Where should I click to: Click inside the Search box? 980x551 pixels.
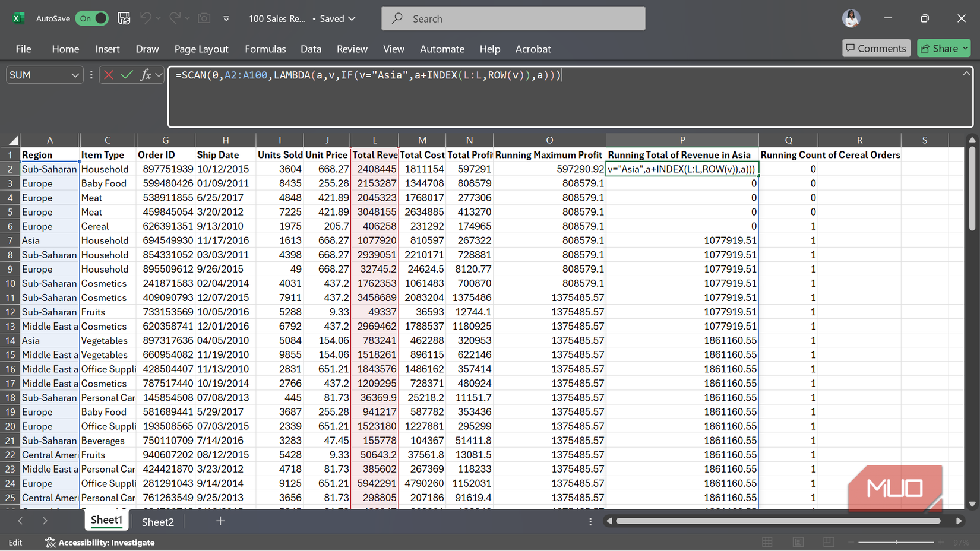pyautogui.click(x=513, y=18)
